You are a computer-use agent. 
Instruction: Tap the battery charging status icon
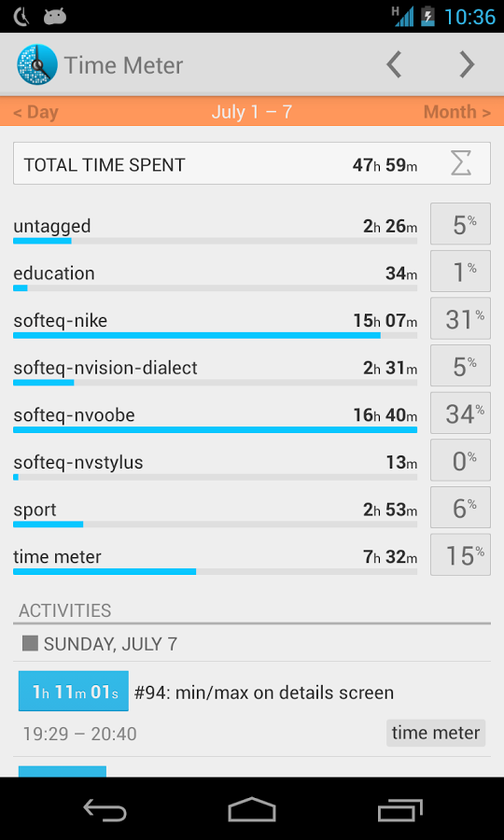tap(428, 16)
